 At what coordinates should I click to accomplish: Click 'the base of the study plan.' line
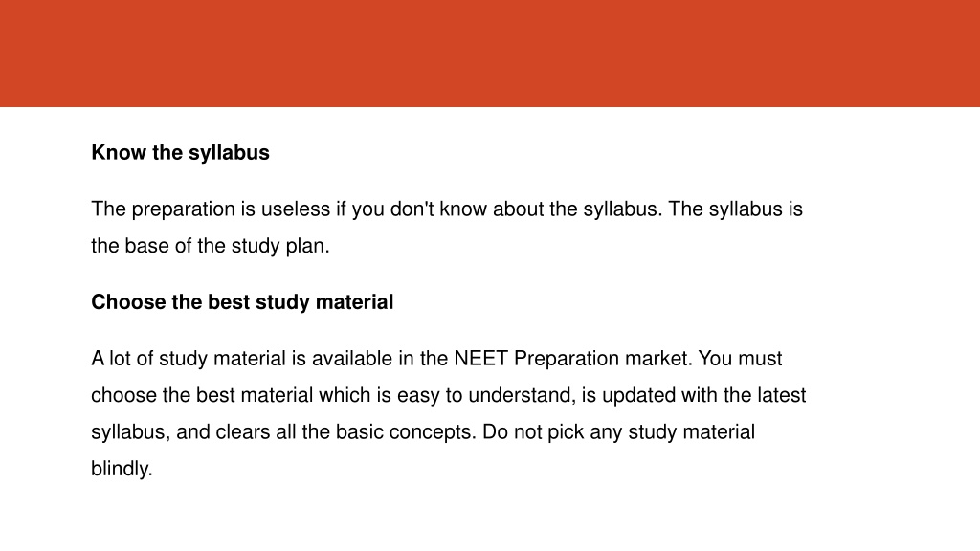[x=210, y=246]
